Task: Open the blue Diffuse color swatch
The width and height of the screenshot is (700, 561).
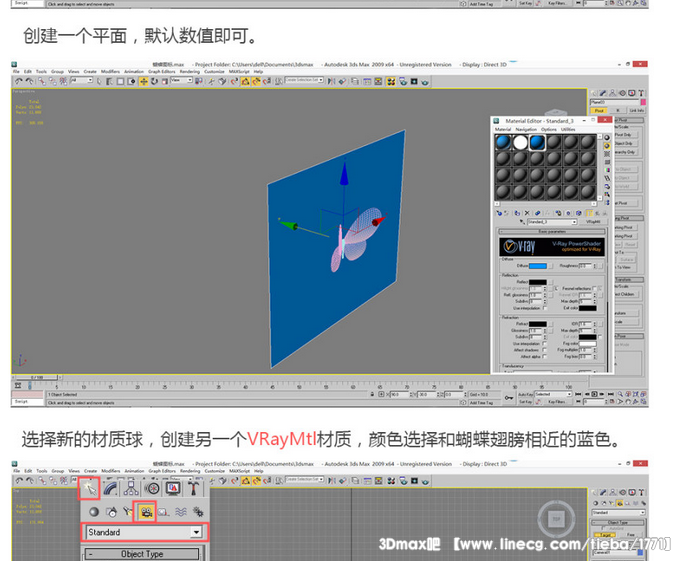Action: 538,266
